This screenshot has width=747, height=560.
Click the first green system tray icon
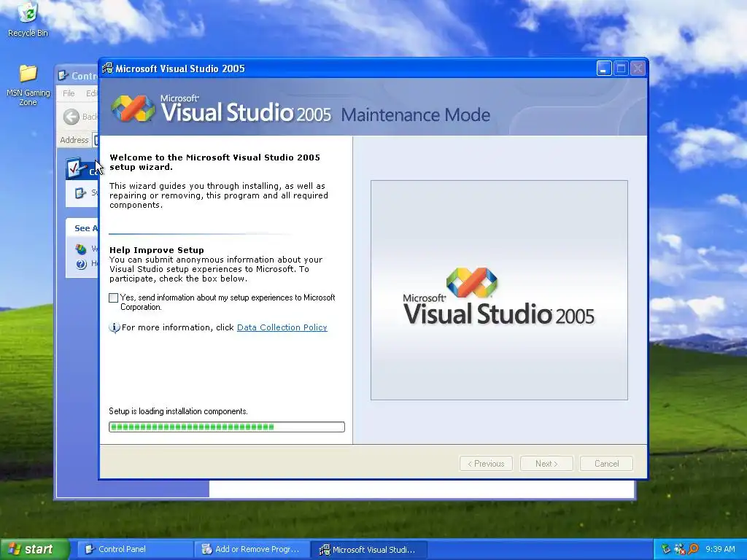tap(666, 550)
